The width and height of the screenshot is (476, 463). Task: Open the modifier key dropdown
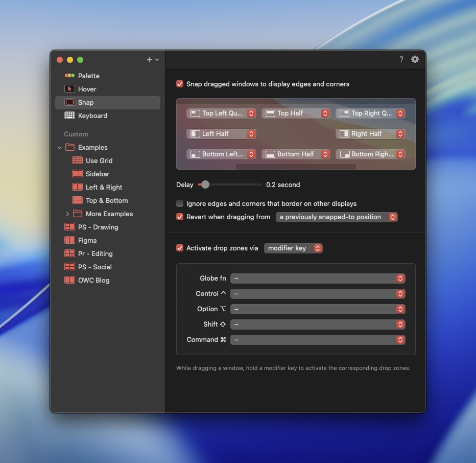(293, 248)
